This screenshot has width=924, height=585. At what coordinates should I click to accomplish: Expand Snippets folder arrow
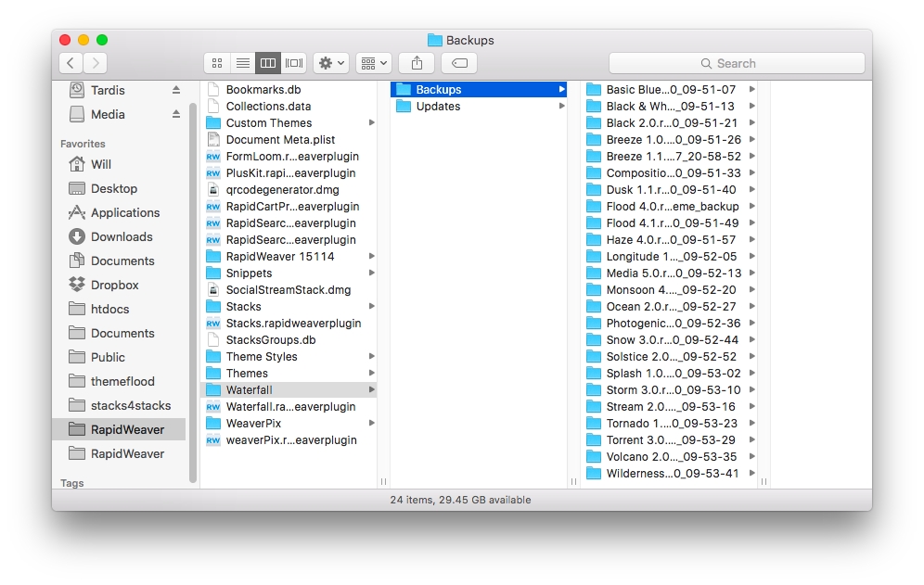pos(371,273)
